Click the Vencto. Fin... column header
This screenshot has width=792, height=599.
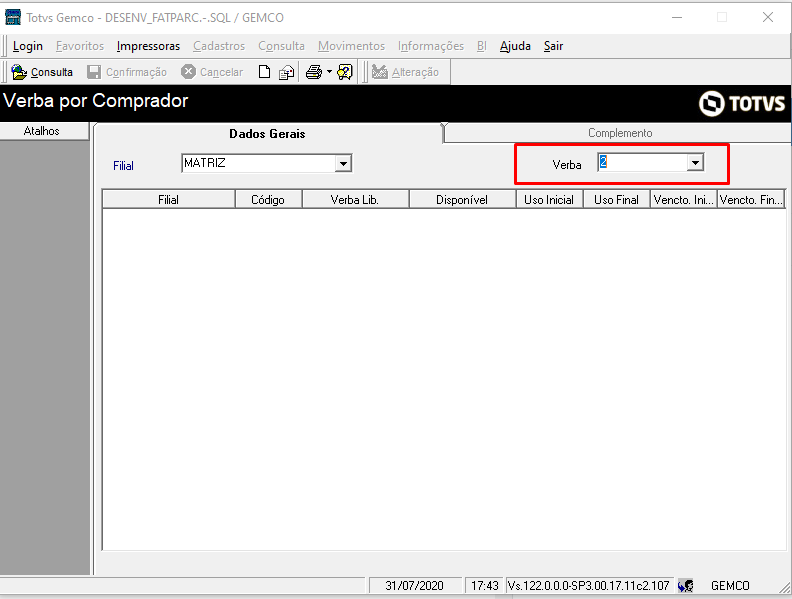click(751, 199)
